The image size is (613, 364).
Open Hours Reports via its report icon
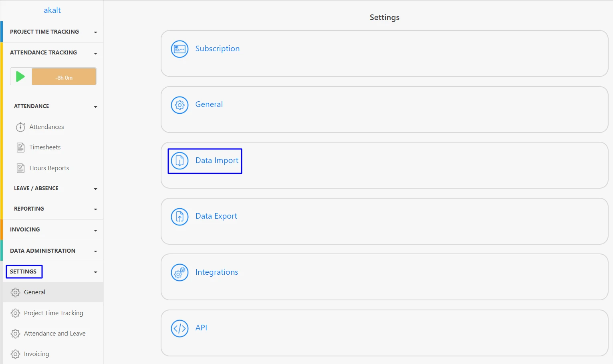[x=20, y=168]
